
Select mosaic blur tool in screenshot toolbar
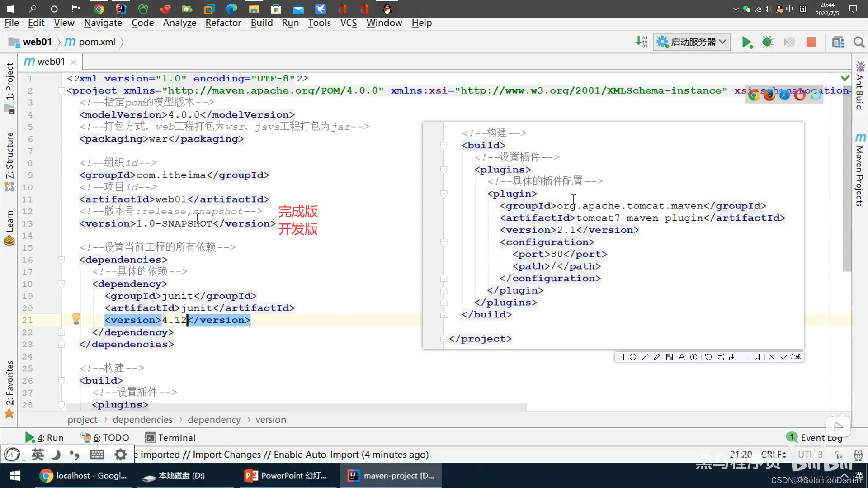[x=670, y=357]
